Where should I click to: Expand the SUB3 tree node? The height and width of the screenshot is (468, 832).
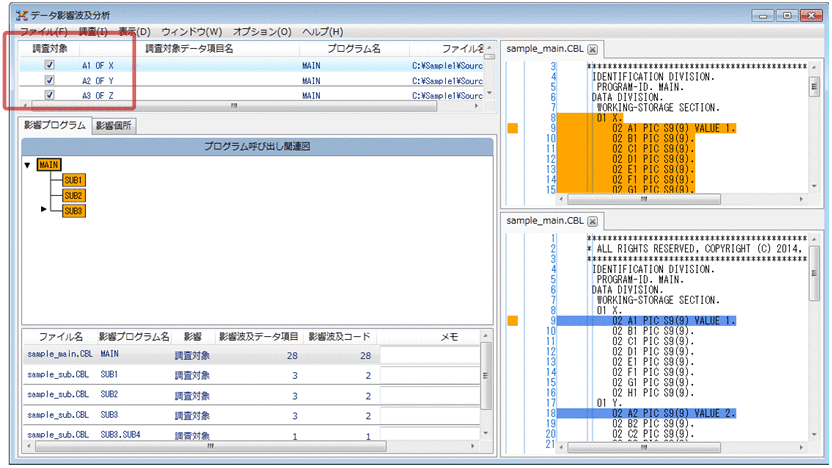coord(44,210)
